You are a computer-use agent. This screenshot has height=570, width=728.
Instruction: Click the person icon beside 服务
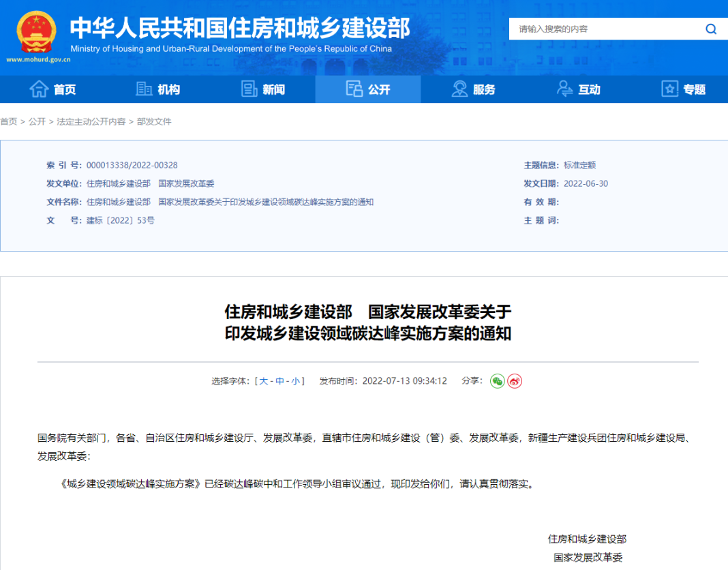point(459,89)
